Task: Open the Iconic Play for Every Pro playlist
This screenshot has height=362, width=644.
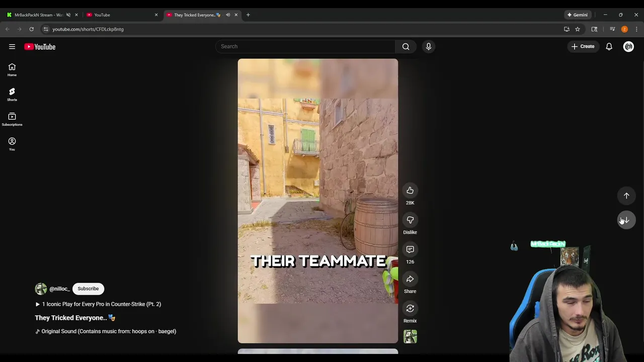Action: 98,304
